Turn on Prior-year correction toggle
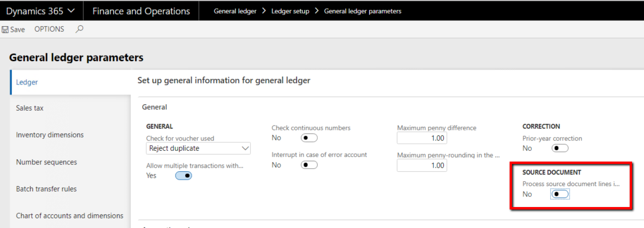The image size is (644, 228). point(560,148)
